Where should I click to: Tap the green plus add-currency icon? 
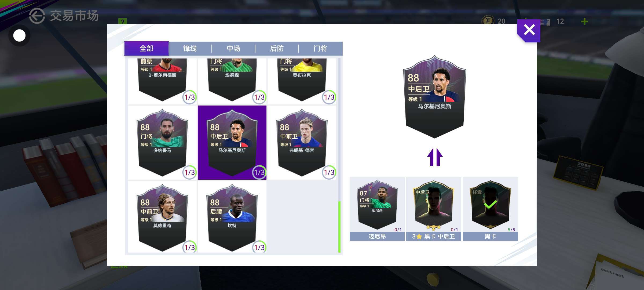tap(584, 21)
